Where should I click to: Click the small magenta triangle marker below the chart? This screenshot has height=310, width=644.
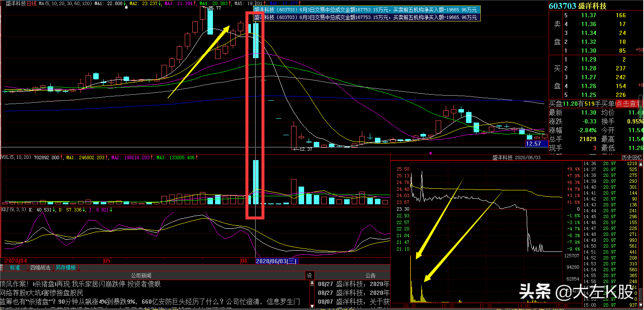(x=430, y=153)
